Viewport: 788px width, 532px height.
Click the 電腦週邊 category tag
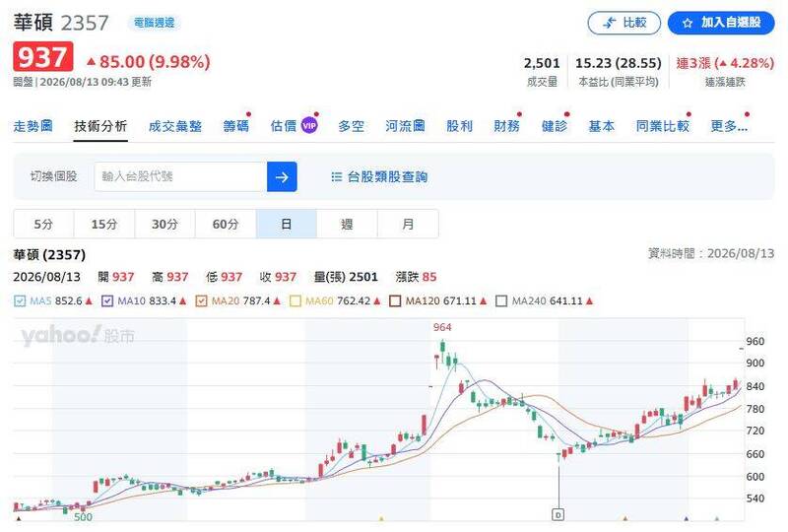155,23
